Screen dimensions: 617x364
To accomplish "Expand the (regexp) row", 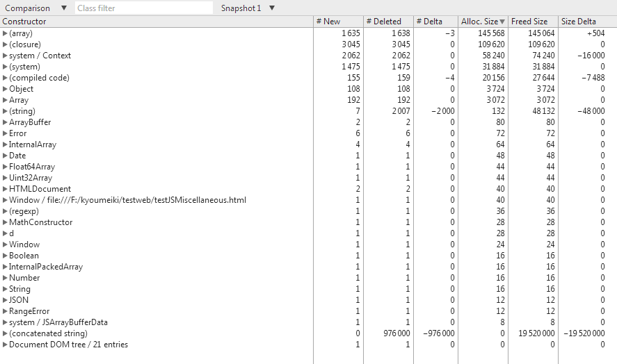I will (x=5, y=211).
